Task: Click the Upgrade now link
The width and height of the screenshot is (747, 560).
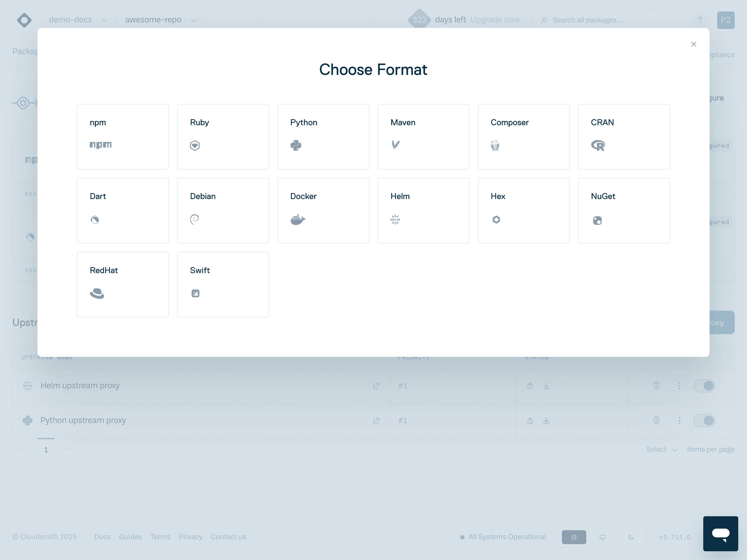Action: pos(495,20)
